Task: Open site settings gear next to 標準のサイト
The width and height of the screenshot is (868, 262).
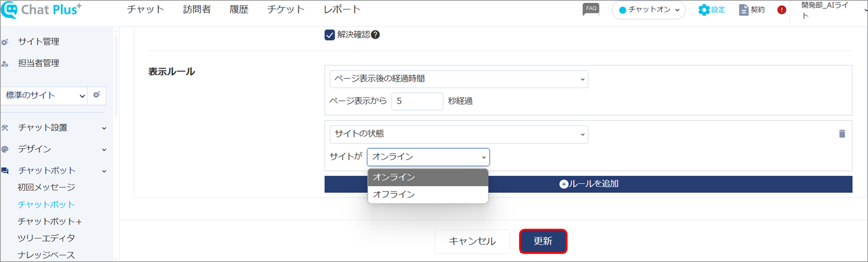Action: pyautogui.click(x=97, y=95)
